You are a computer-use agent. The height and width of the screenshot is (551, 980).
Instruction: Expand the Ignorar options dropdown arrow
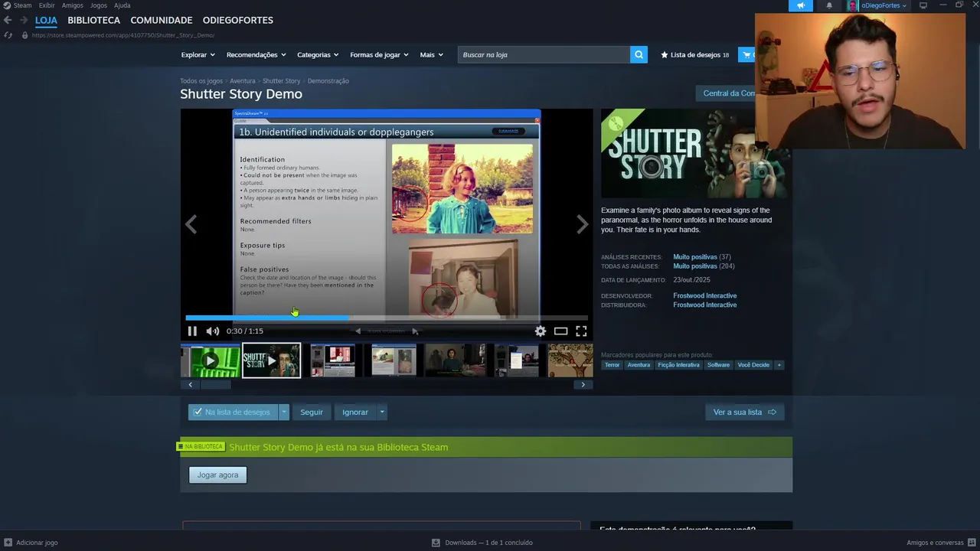click(x=381, y=412)
